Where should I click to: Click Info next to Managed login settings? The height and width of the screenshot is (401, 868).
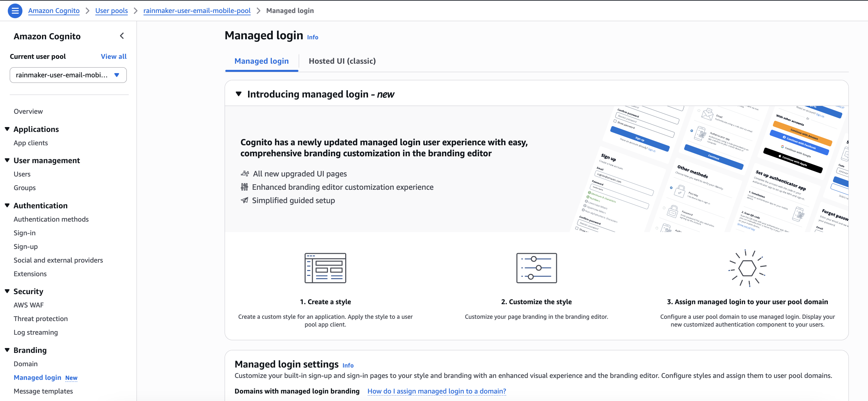pyautogui.click(x=348, y=365)
